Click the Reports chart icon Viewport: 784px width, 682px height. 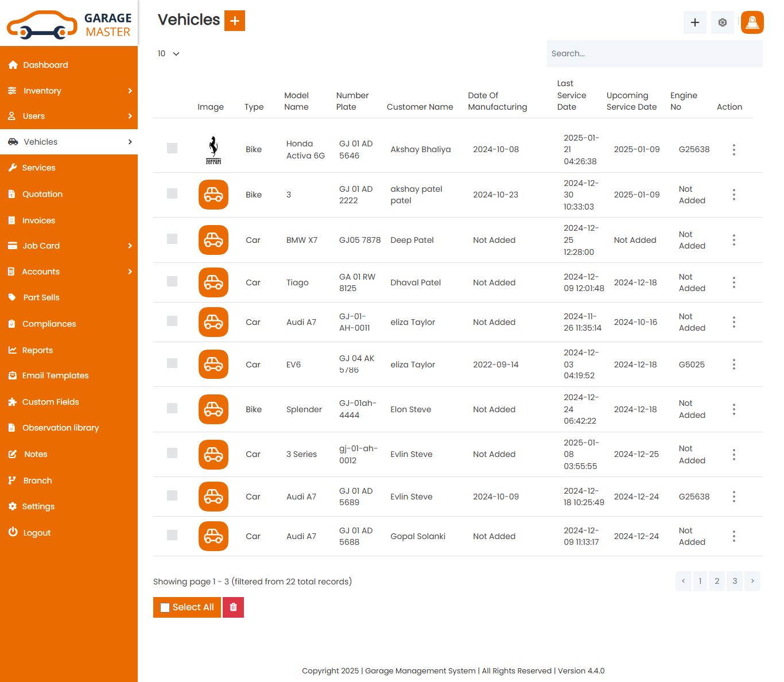[13, 350]
